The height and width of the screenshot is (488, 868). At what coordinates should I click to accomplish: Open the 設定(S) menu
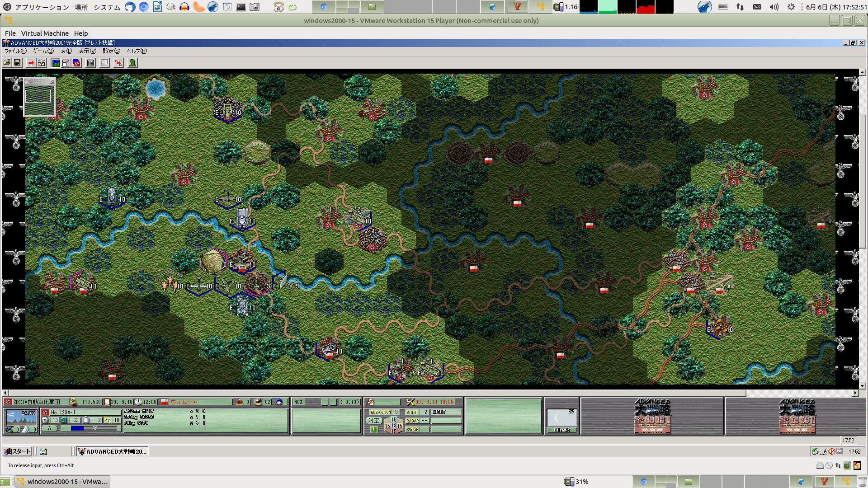(x=111, y=51)
